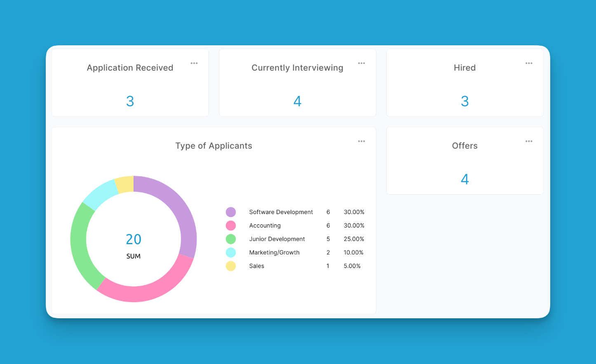This screenshot has width=596, height=364.
Task: Click the Offers value 4
Action: pyautogui.click(x=465, y=179)
